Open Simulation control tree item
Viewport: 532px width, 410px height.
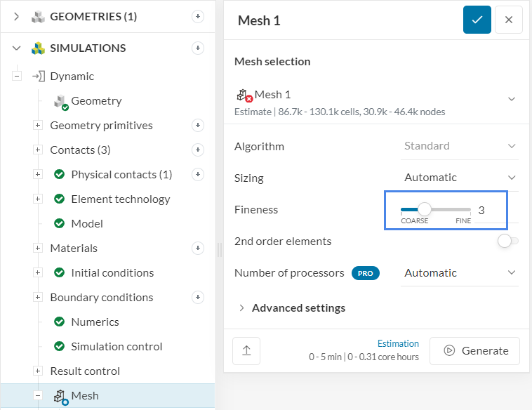117,347
